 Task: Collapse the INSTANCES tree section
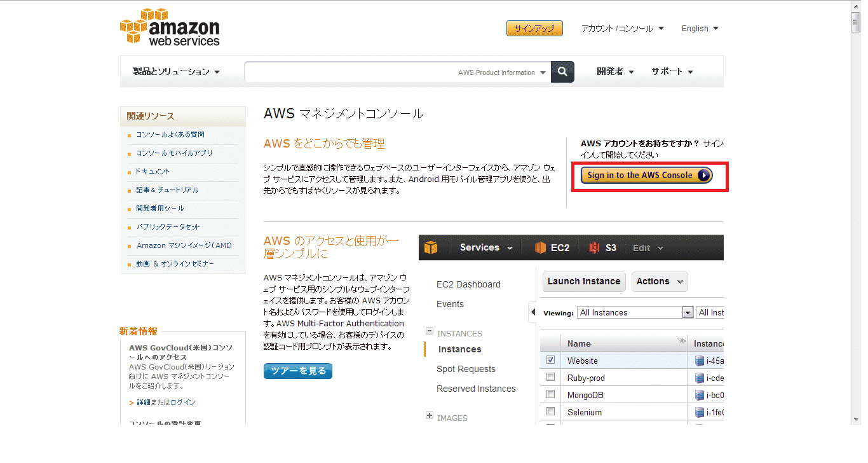tap(430, 331)
